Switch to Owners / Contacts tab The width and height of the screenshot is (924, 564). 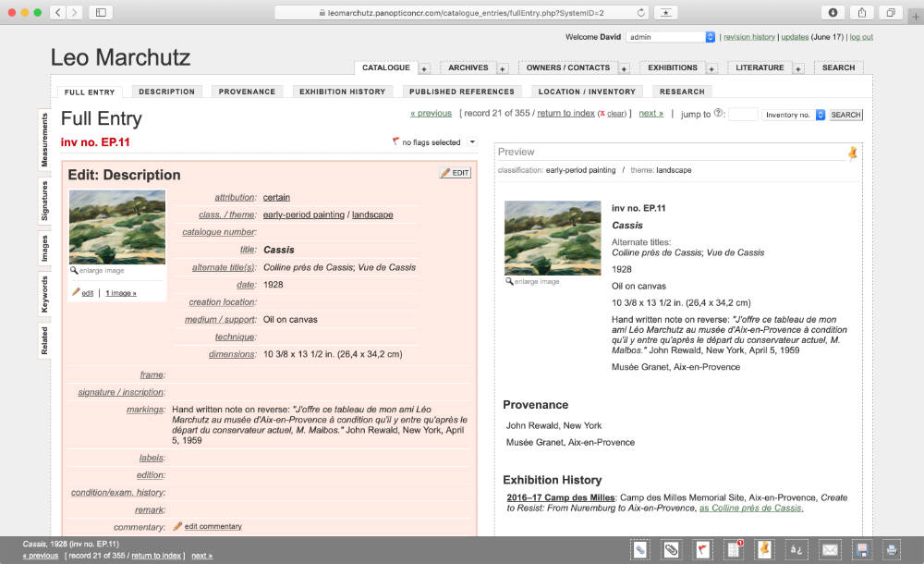568,67
